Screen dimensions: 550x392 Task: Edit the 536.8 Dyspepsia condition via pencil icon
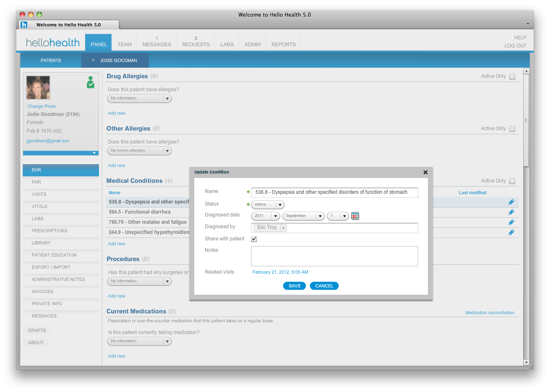tap(511, 201)
